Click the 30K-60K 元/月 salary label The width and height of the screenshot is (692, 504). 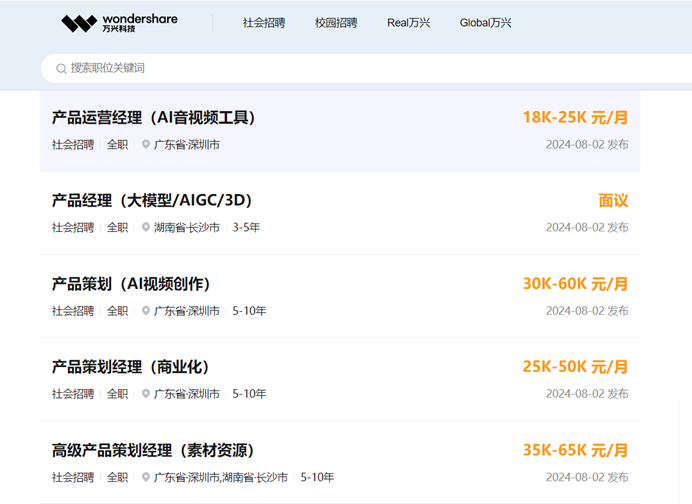pyautogui.click(x=575, y=284)
